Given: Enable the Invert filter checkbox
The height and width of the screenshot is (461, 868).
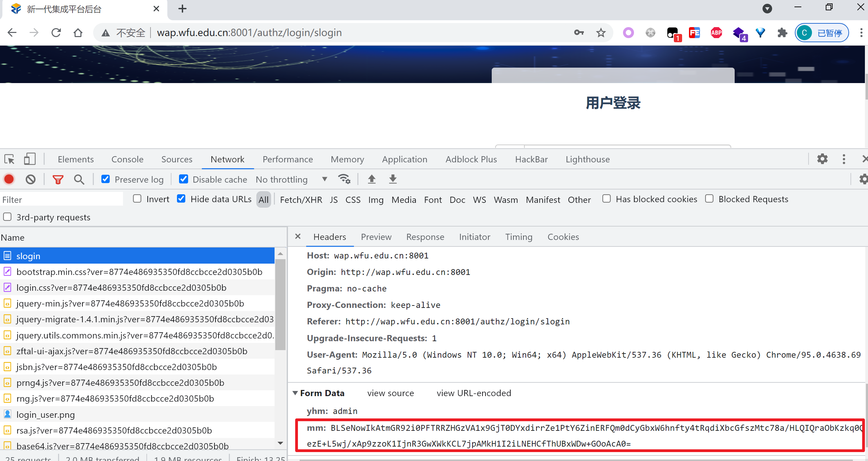Looking at the screenshot, I should (x=137, y=199).
